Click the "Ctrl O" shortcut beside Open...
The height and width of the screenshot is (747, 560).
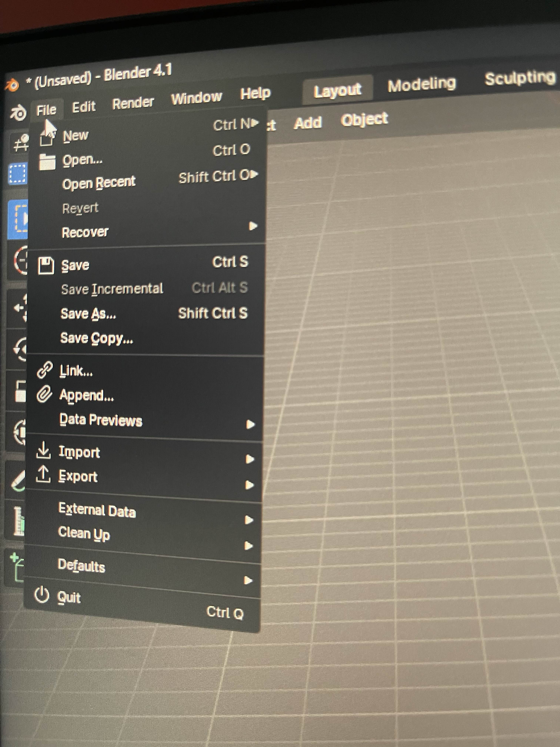(231, 150)
